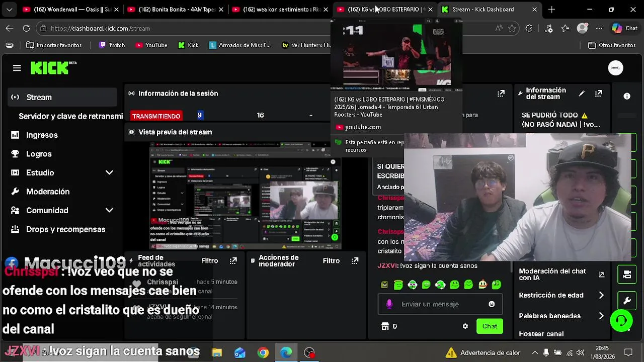Screen dimensions: 644x362
Task: Open Edge settings and more menu
Action: [599, 29]
